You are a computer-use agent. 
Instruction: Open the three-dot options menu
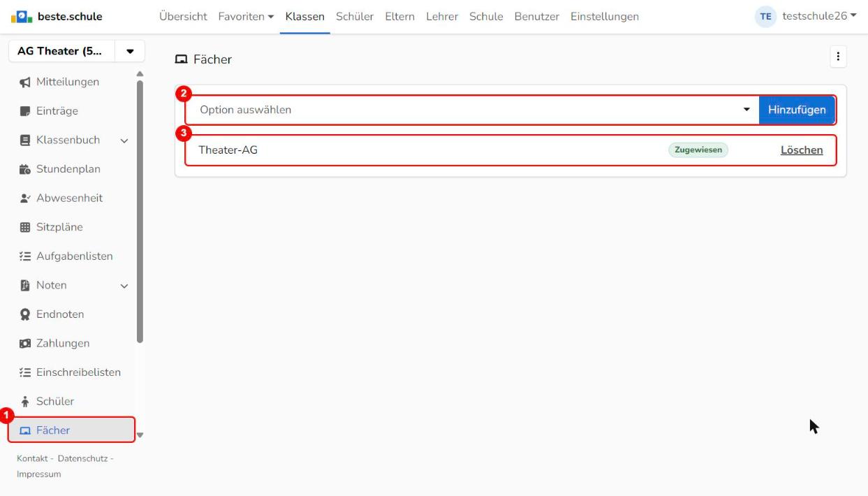[x=838, y=58]
